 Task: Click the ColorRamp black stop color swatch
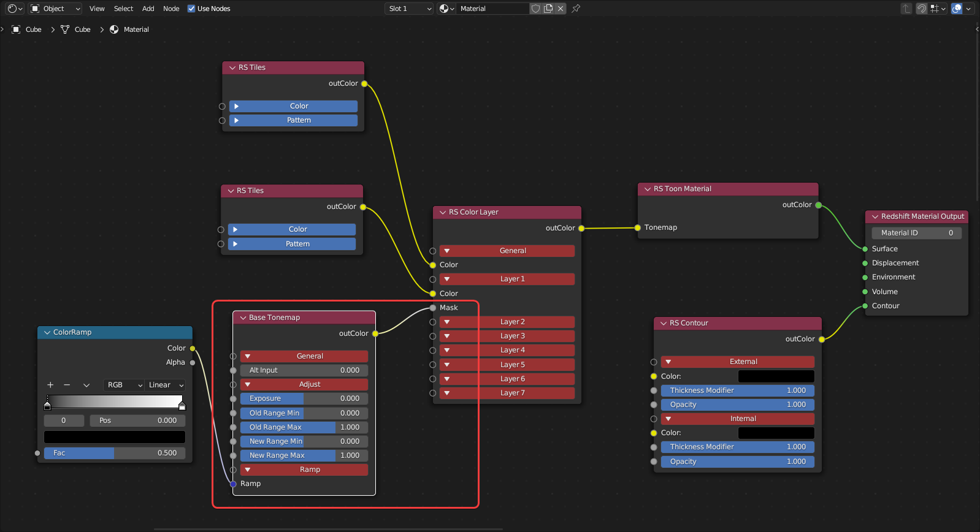pyautogui.click(x=115, y=437)
